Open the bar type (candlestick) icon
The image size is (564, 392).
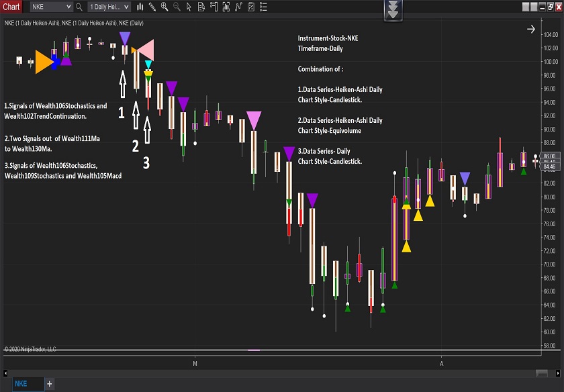click(140, 7)
